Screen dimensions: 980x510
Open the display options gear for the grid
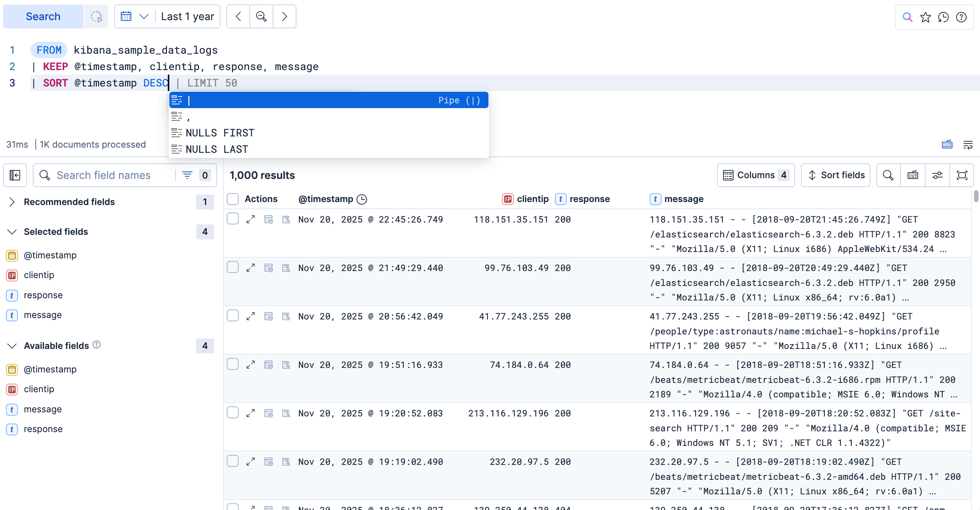click(937, 175)
